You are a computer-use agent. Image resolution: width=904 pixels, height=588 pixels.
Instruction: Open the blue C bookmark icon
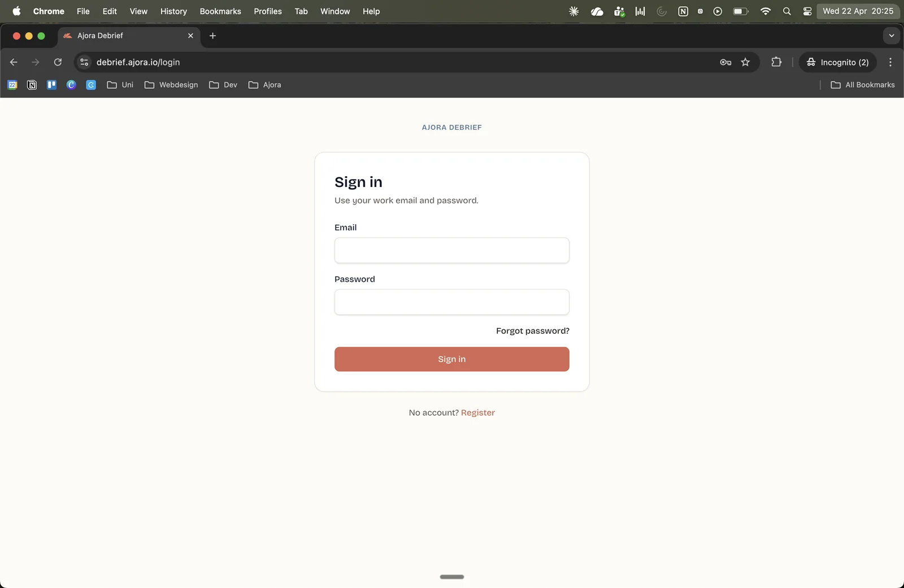91,85
